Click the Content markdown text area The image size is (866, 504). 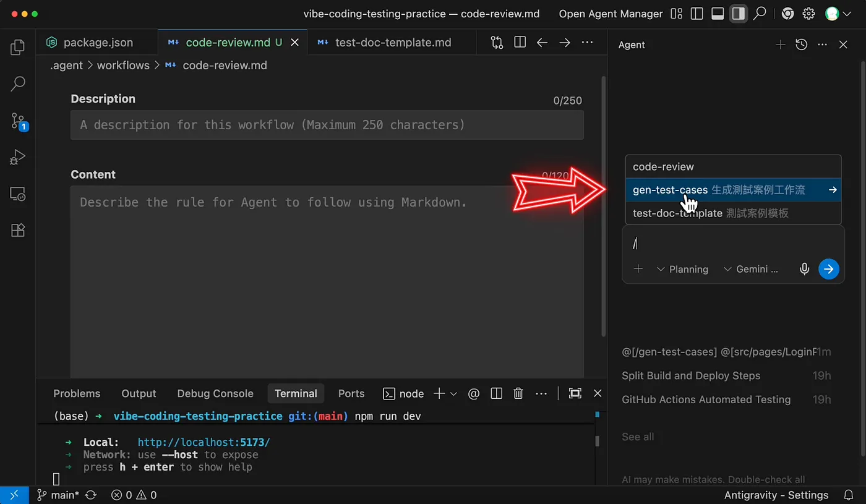click(x=327, y=281)
